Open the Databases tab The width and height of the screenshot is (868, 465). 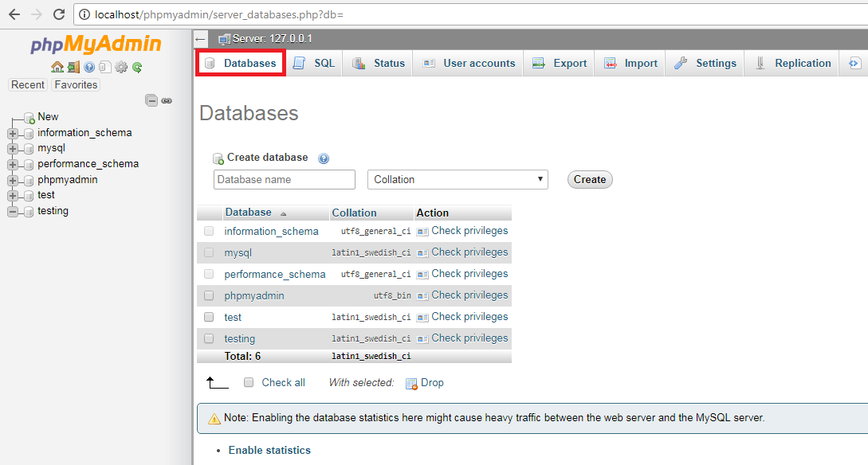point(241,63)
